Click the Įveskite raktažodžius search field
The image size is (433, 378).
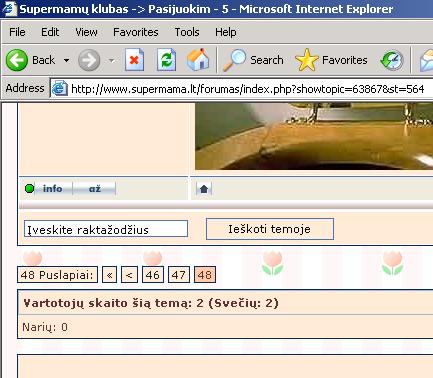106,229
